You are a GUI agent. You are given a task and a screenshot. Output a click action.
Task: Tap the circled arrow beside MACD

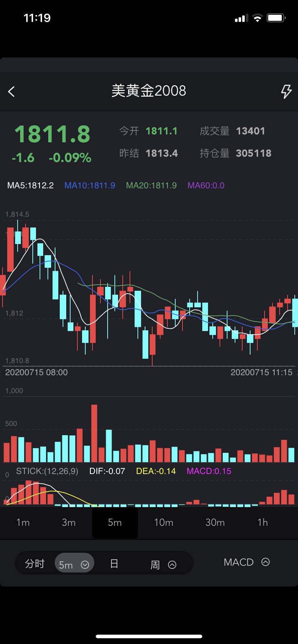coord(266,562)
